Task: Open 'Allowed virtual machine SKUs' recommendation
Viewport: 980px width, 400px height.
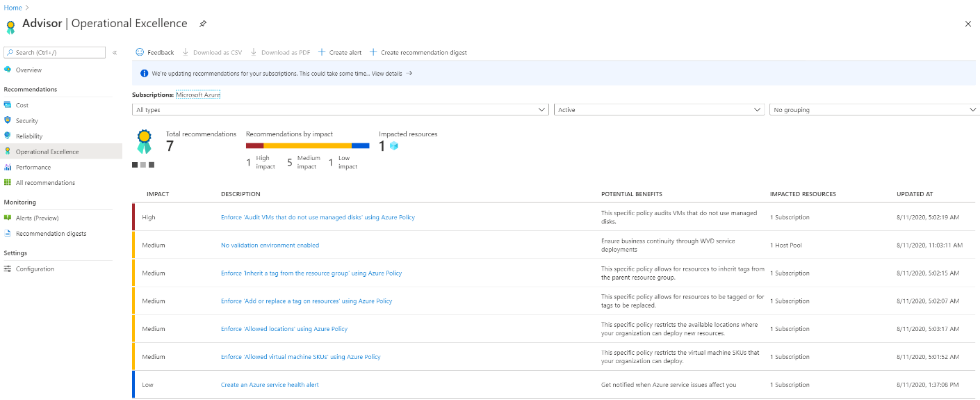Action: click(301, 356)
